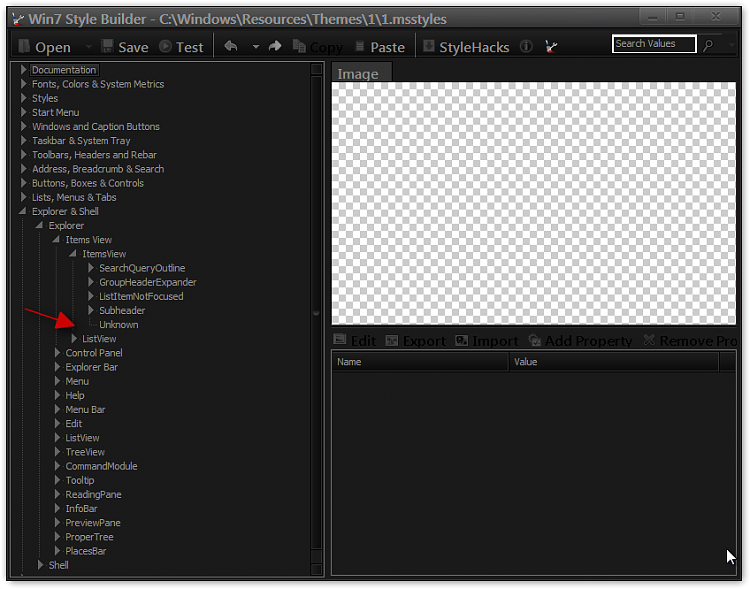Click the Open folder icon
This screenshot has width=750, height=589.
[24, 46]
